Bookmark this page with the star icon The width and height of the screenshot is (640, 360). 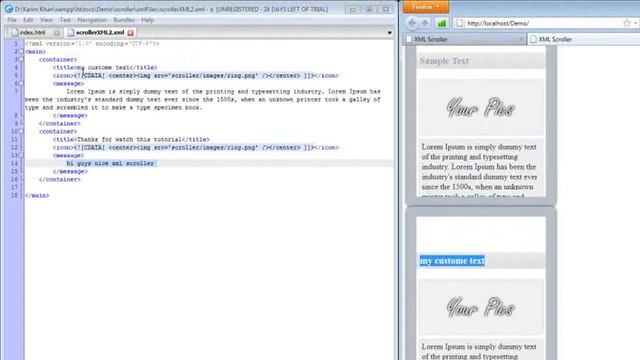(627, 23)
